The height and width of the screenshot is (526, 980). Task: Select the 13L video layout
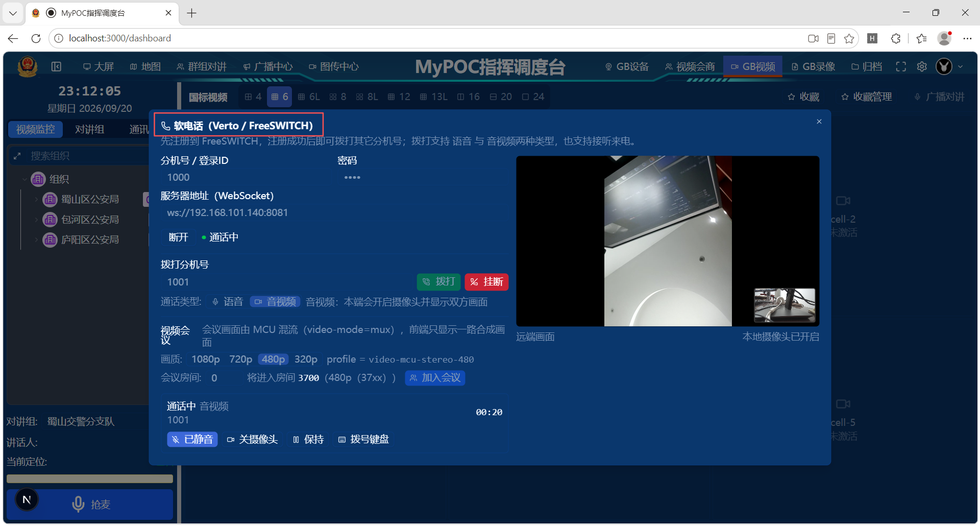[433, 97]
